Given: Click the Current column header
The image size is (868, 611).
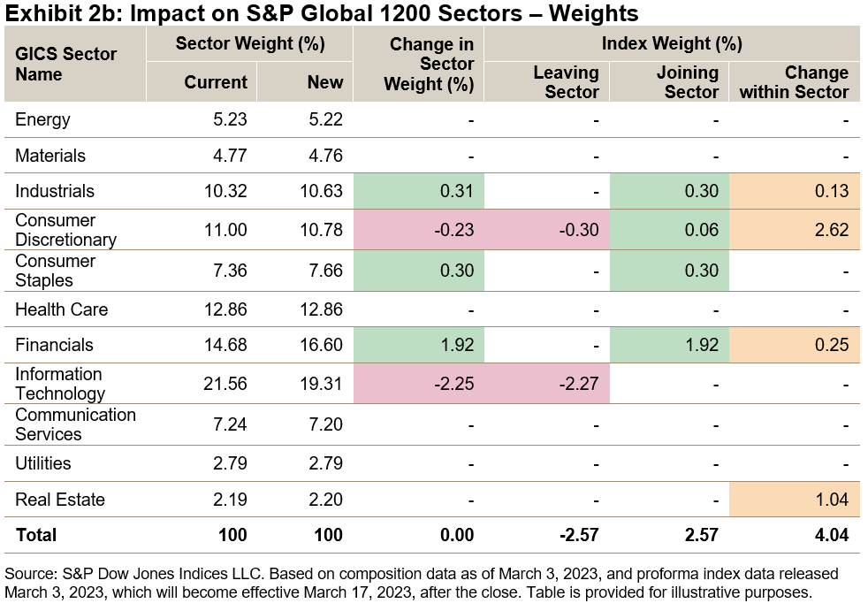Looking at the screenshot, I should tap(215, 82).
